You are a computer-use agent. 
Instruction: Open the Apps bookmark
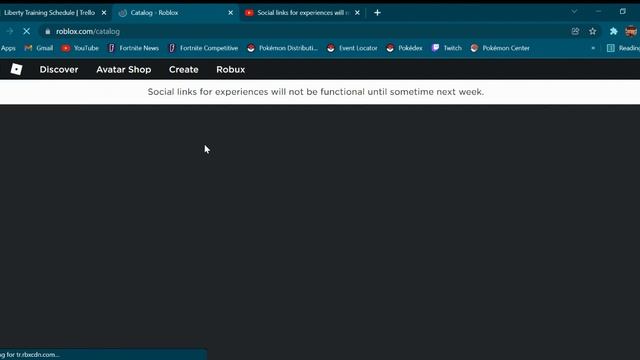pyautogui.click(x=8, y=48)
